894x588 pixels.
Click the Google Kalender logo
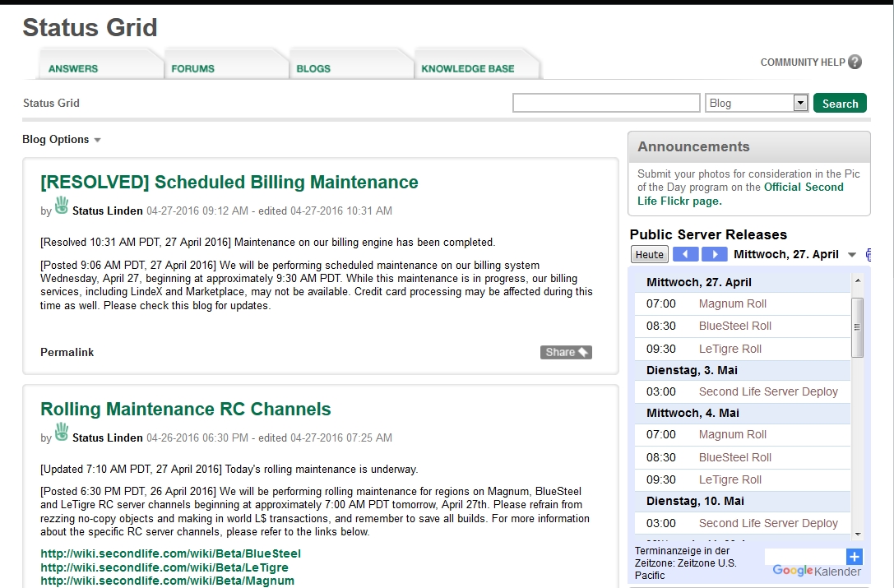tap(817, 571)
